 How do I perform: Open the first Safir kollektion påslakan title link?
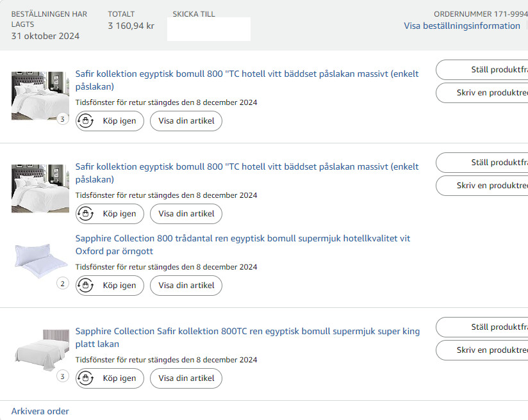point(247,80)
